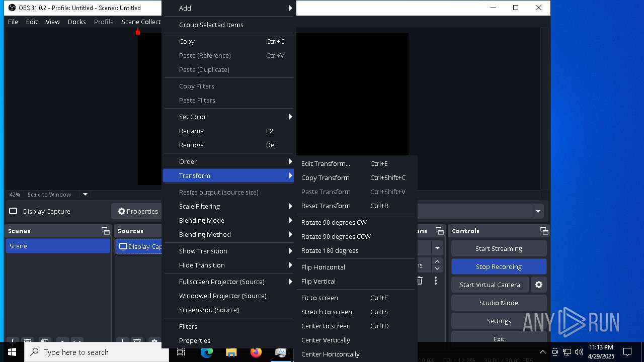Expand the Blending Method submenu
644x362 pixels.
228,234
